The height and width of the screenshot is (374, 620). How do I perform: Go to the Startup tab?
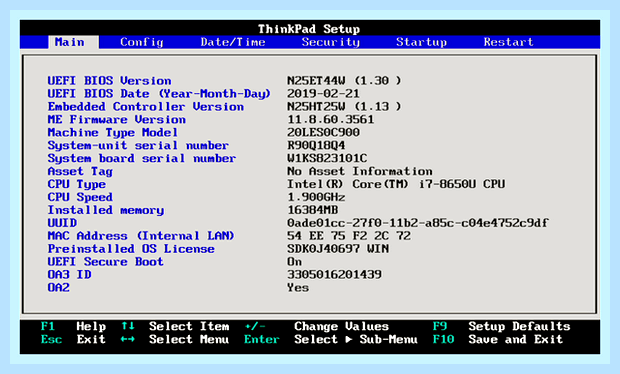click(422, 42)
